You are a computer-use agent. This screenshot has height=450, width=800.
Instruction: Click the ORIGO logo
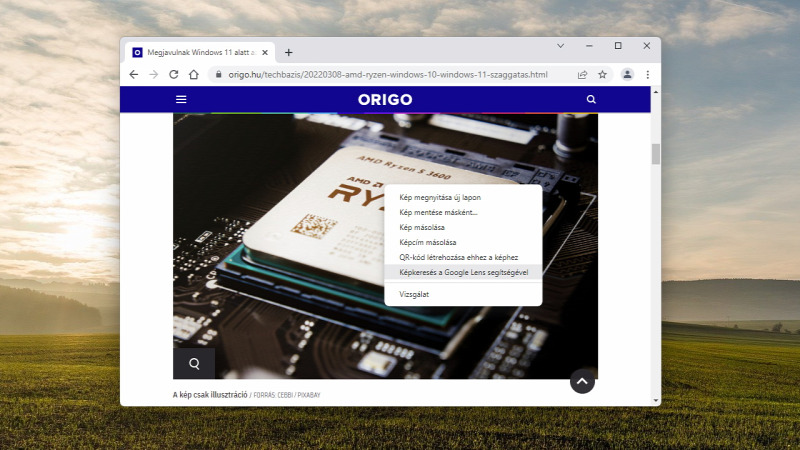pos(385,99)
